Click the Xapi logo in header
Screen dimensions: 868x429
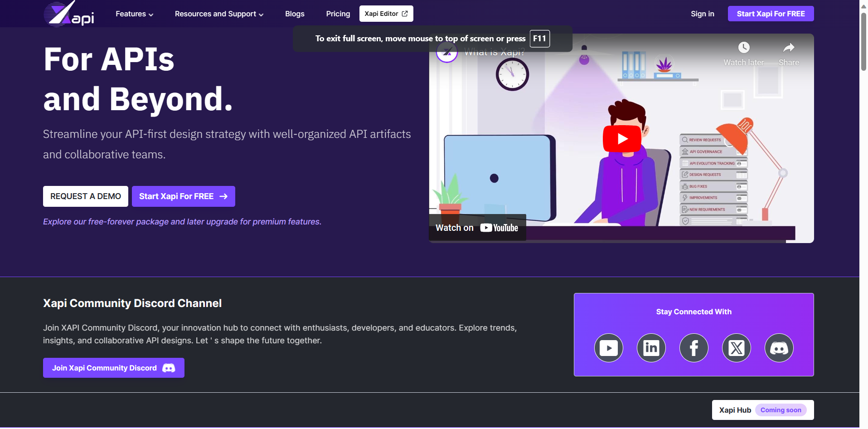pos(69,14)
